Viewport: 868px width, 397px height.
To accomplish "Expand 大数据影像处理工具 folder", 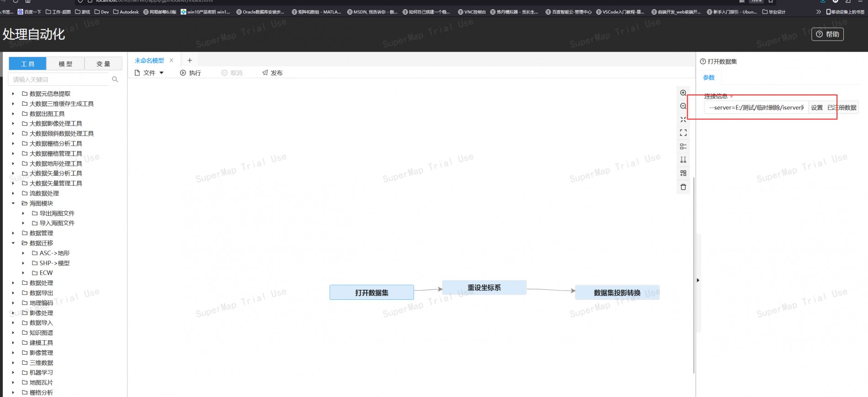I will 13,124.
